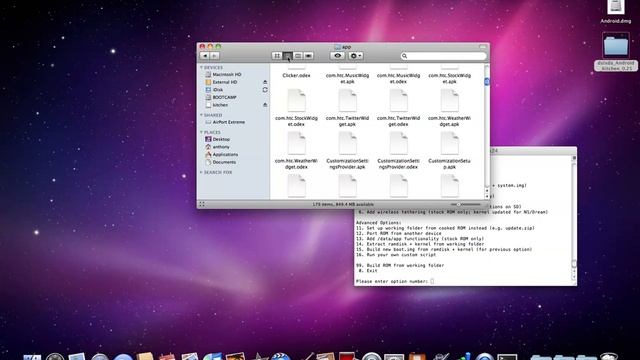This screenshot has width=640, height=360.
Task: Click Terminal line 11 Set up working folder
Action: [445, 228]
